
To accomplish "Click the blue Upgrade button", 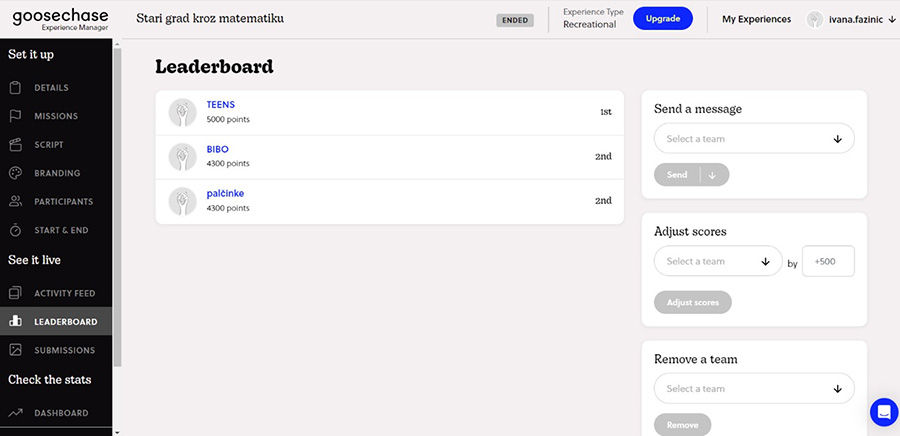I will click(663, 19).
